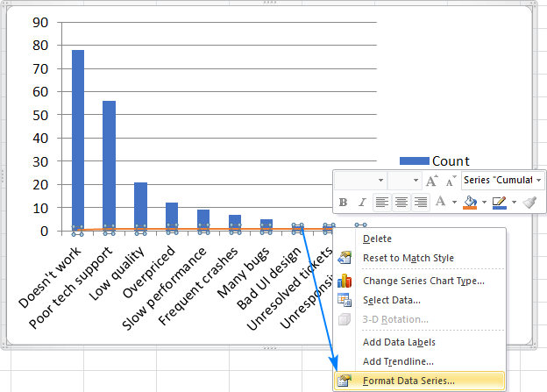This screenshot has height=392, width=547.
Task: Apply right text alignment
Action: pos(421,203)
